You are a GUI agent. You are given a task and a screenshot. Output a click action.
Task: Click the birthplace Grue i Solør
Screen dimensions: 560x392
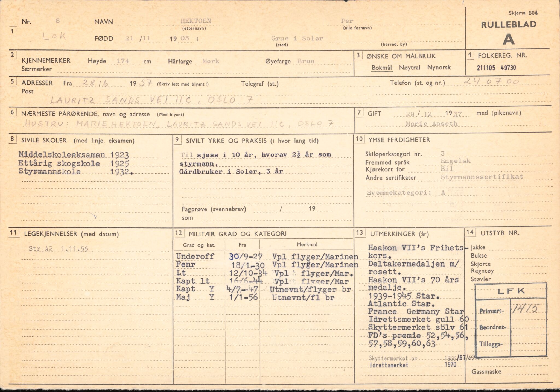297,39
